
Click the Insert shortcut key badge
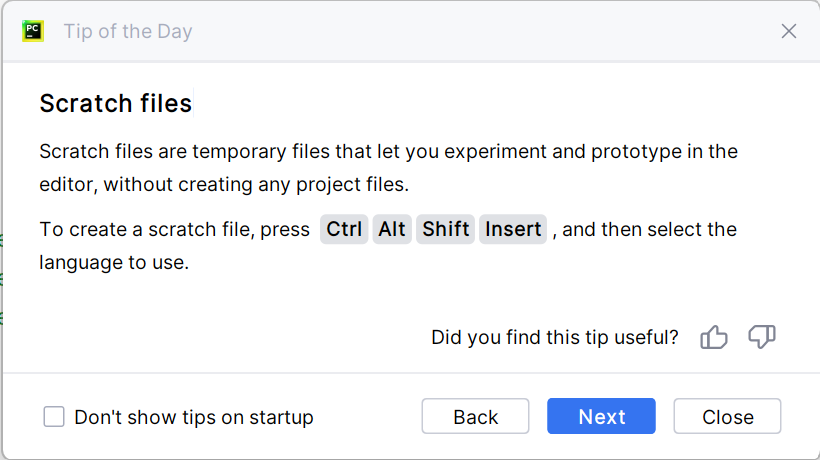[x=513, y=229]
